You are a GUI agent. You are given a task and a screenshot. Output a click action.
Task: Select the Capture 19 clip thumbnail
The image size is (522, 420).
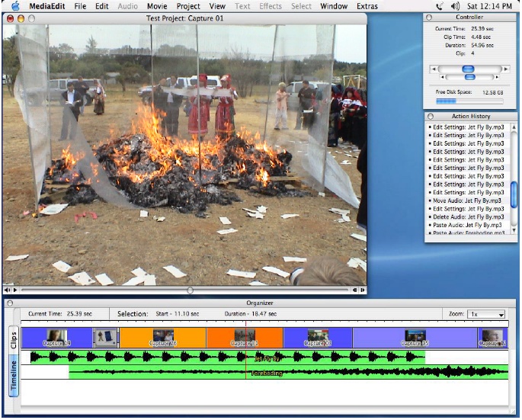click(56, 337)
